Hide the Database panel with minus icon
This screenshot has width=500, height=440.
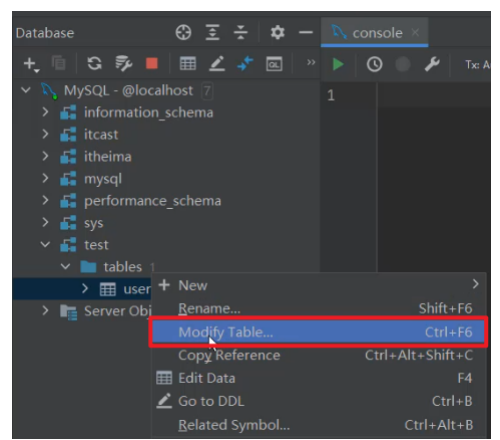pos(306,32)
